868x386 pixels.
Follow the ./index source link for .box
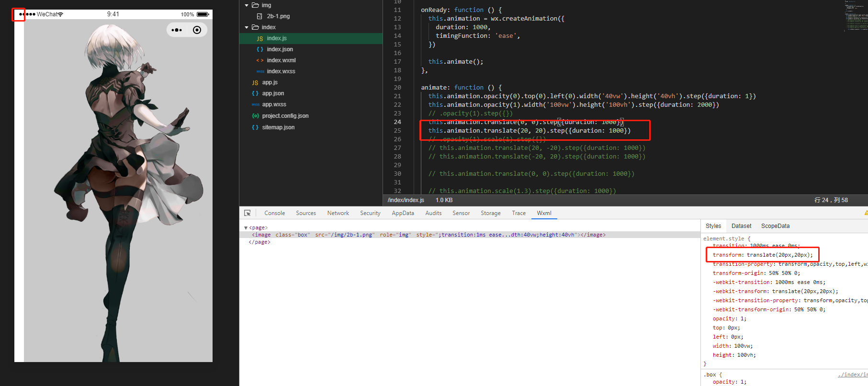[x=853, y=375]
